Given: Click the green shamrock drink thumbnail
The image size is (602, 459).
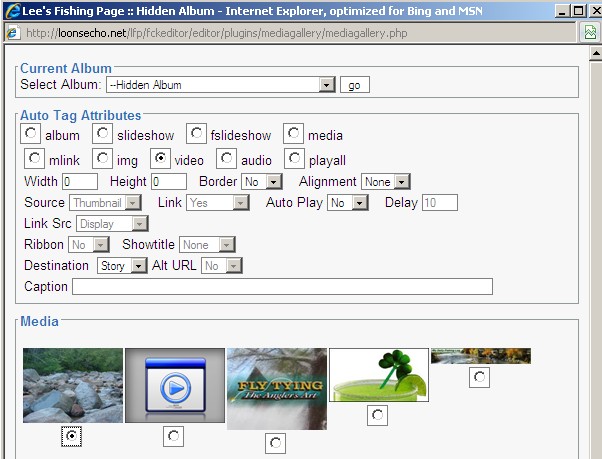Looking at the screenshot, I should [379, 375].
